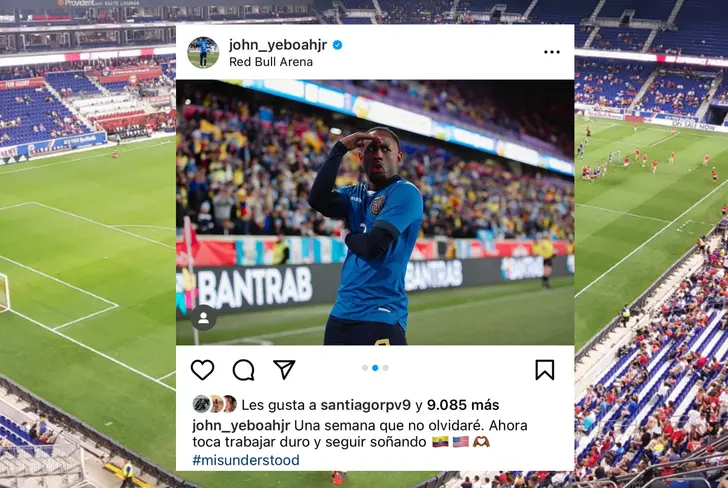
Task: Open the john_yeboahjr username in header
Action: pyautogui.click(x=278, y=45)
